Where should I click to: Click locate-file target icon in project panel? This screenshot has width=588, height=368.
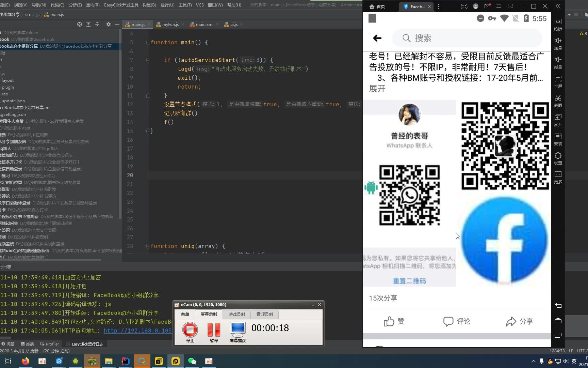point(80,24)
